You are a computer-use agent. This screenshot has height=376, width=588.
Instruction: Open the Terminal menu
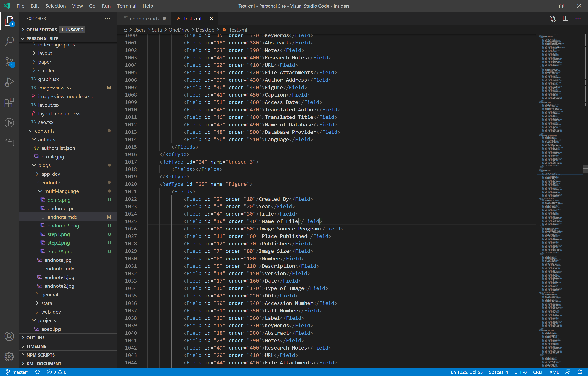coord(126,6)
